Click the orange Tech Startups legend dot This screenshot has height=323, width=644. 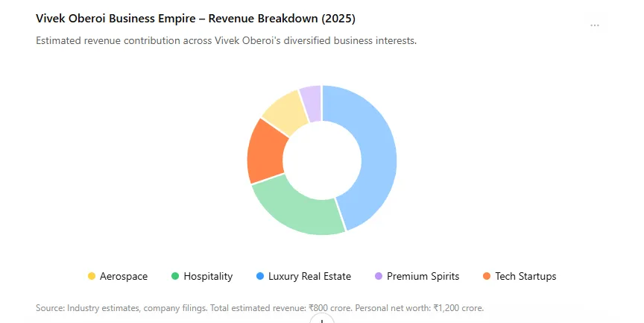point(487,276)
